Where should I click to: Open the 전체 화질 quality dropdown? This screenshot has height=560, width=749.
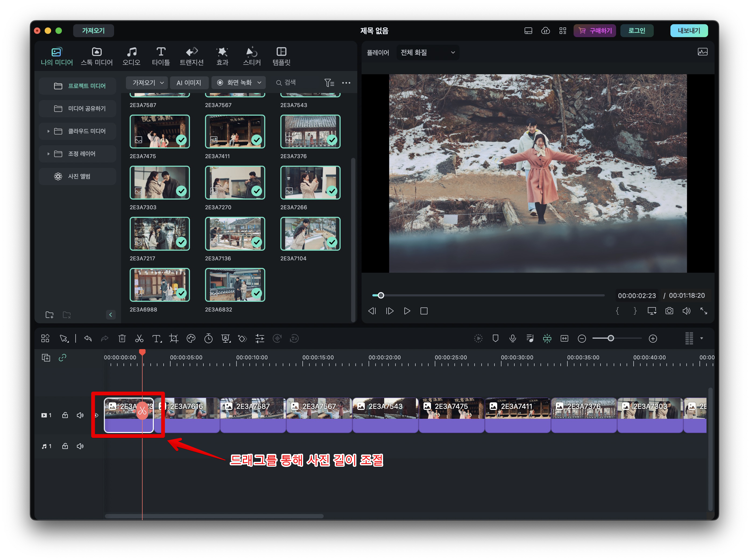427,52
